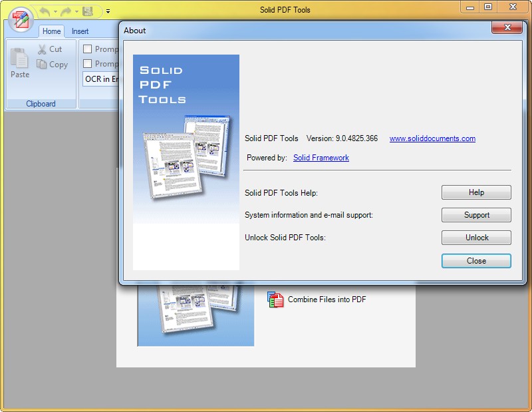Close the About dialog with the X button
532x412 pixels.
507,27
